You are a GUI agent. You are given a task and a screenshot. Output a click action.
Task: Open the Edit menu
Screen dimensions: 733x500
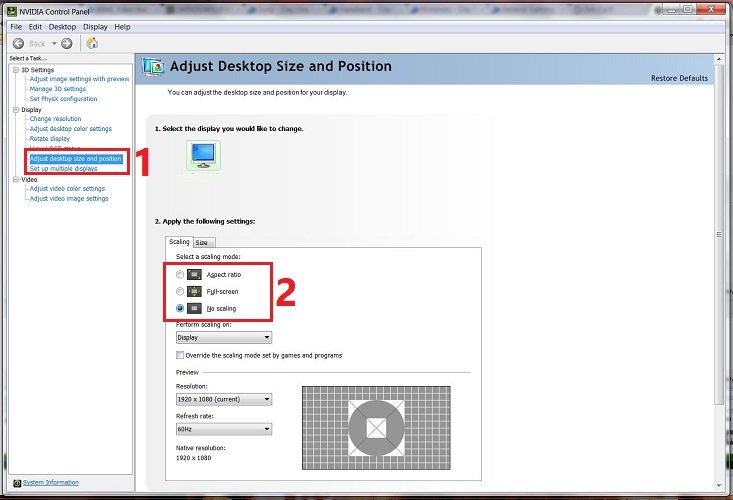(x=35, y=27)
